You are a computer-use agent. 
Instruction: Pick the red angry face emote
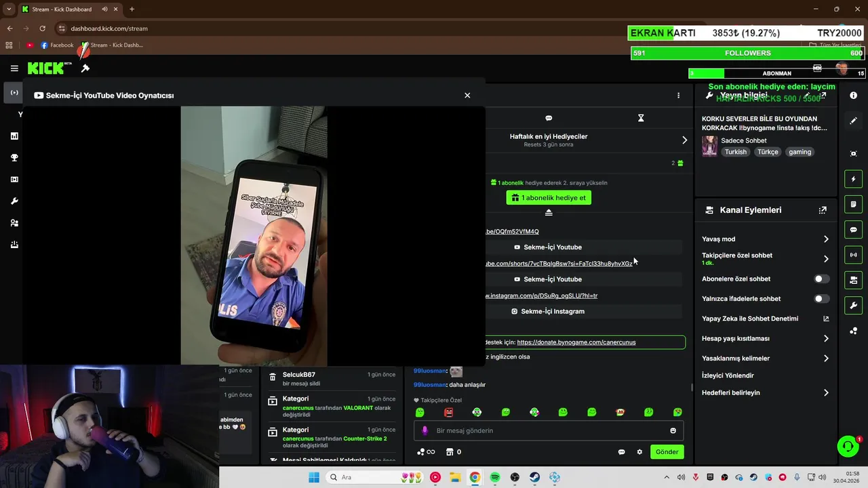tap(448, 412)
